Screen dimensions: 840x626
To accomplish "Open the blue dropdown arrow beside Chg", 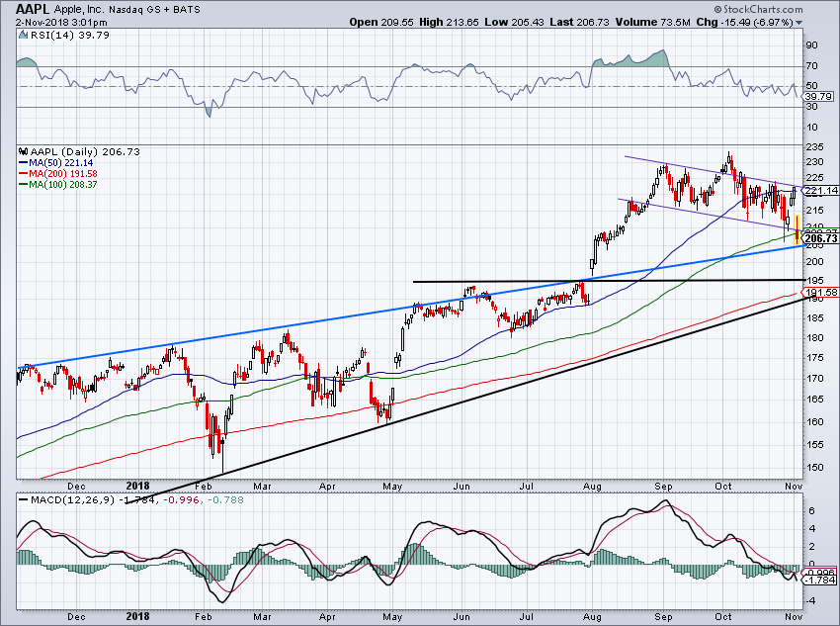I will [798, 23].
